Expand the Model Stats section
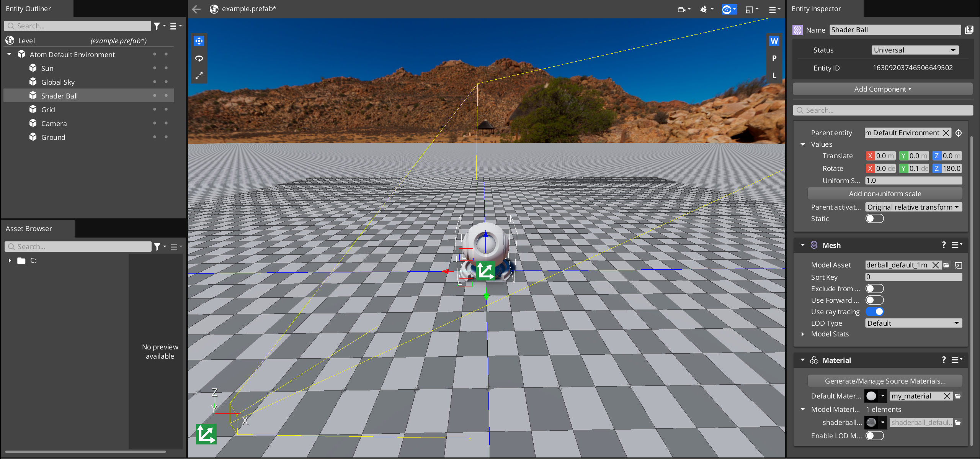The image size is (980, 459). (803, 334)
